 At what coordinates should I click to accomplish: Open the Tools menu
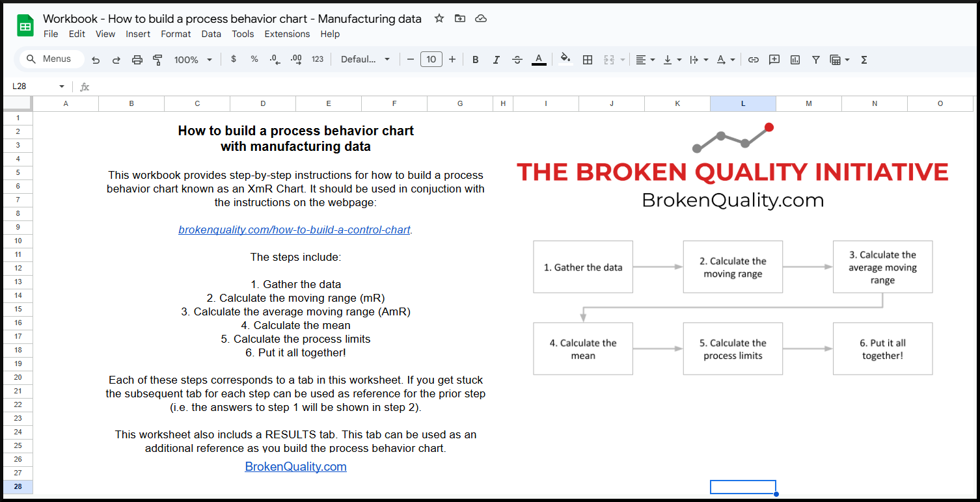click(x=243, y=34)
